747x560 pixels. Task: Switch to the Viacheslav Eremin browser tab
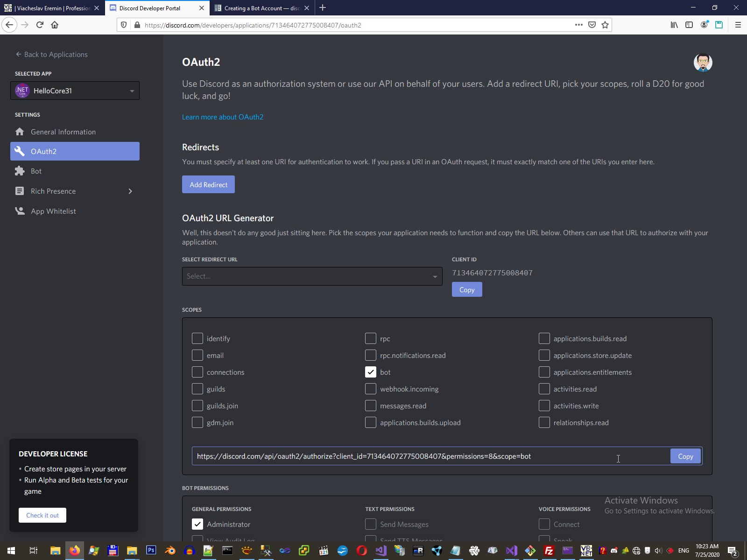[51, 8]
